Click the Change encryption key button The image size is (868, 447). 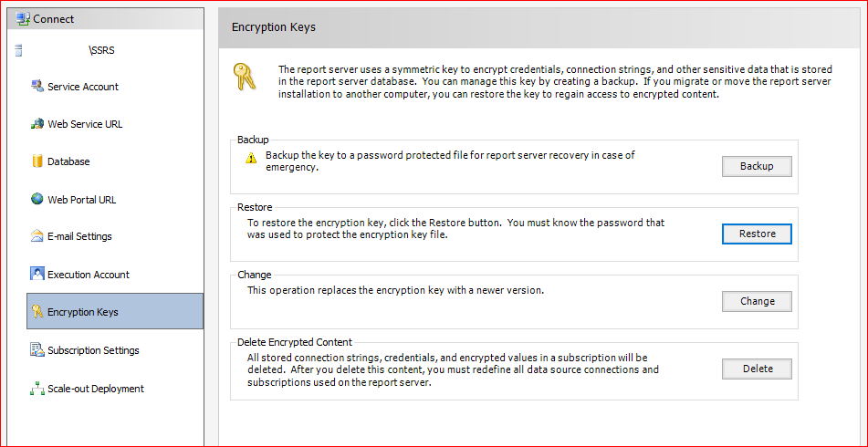(757, 302)
